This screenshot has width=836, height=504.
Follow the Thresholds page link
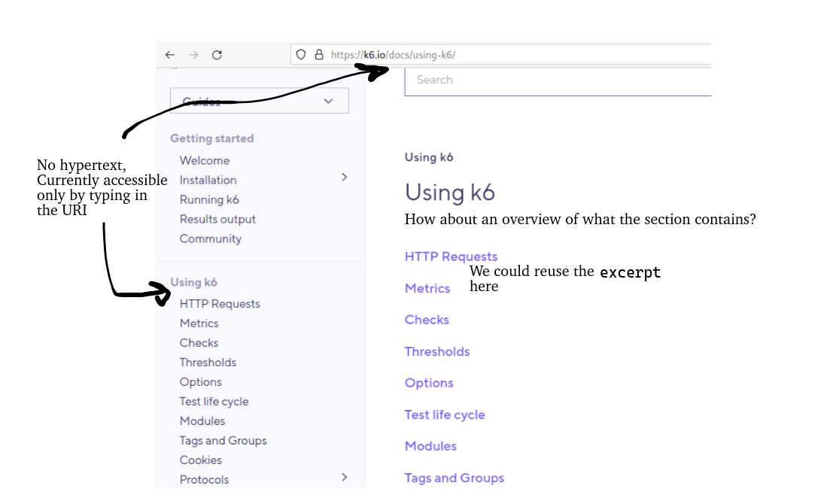click(437, 351)
